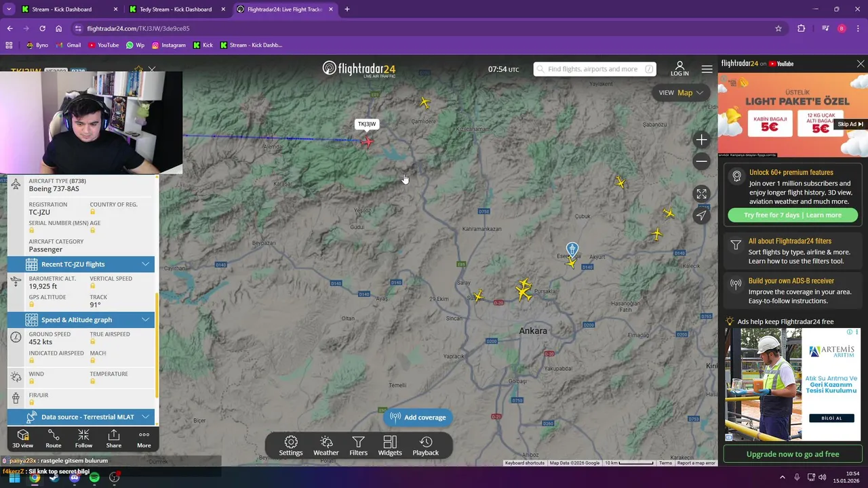Open the Share flight option
The width and height of the screenshot is (868, 488).
[114, 439]
